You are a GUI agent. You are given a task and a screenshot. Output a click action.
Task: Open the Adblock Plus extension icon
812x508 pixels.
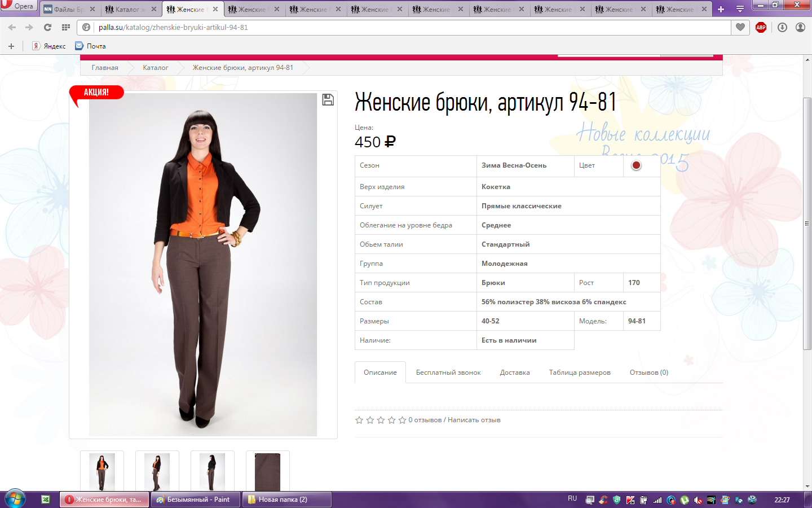[x=761, y=27]
